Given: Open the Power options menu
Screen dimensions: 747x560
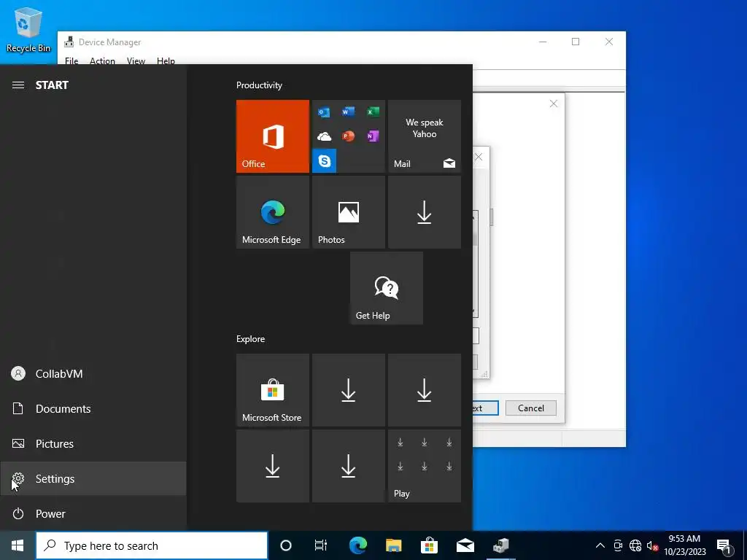Looking at the screenshot, I should [93, 514].
